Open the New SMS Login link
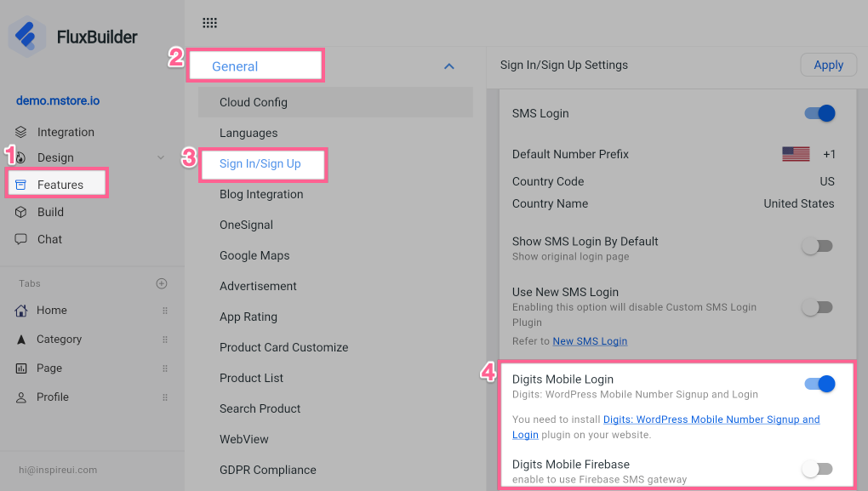The width and height of the screenshot is (868, 491). tap(590, 341)
